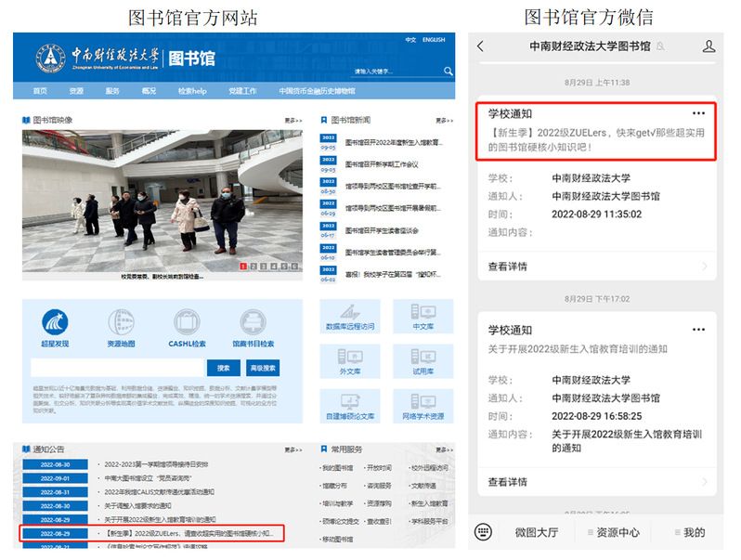The width and height of the screenshot is (741, 560).
Task: Open 查看详情 under the 11:35:02 notice
Action: [597, 267]
